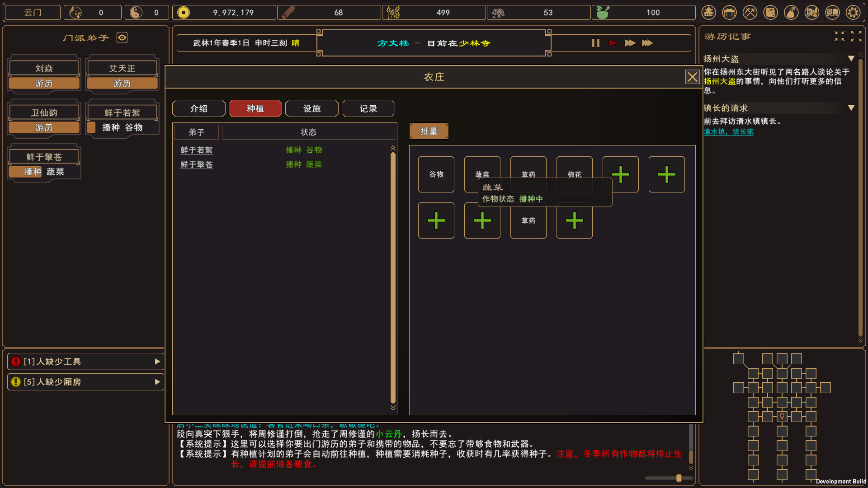Open the scroll records icon
868x488 pixels.
coord(811,12)
